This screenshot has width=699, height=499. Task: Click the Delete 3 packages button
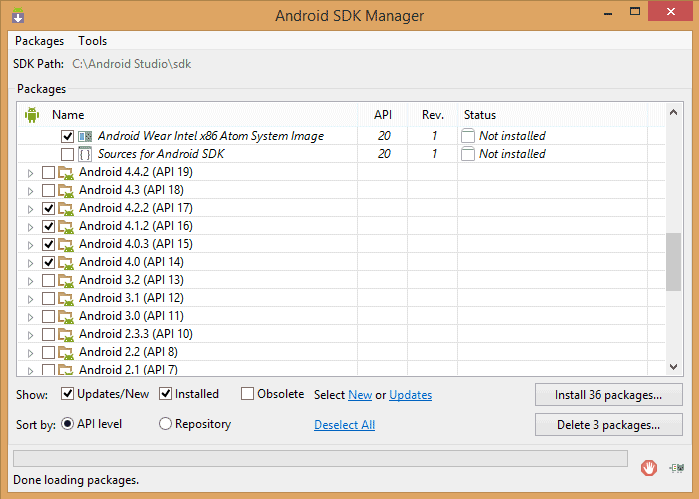(609, 425)
